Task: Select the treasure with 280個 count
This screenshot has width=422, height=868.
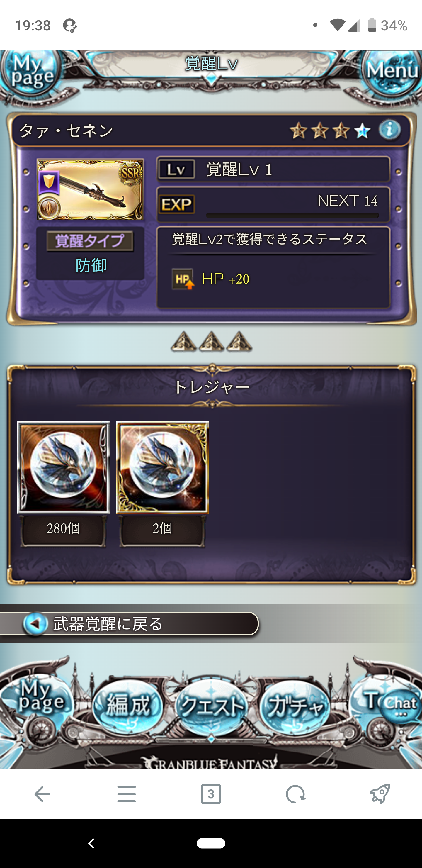Action: click(63, 468)
